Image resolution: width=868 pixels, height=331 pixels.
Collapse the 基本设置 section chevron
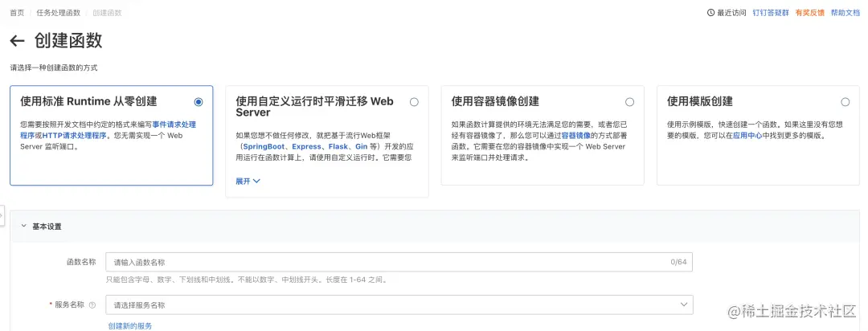[24, 227]
